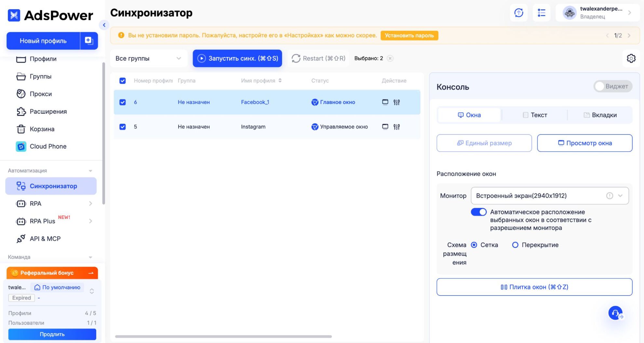644x343 pixels.
Task: Click Главное окно status icon
Action: 315,102
